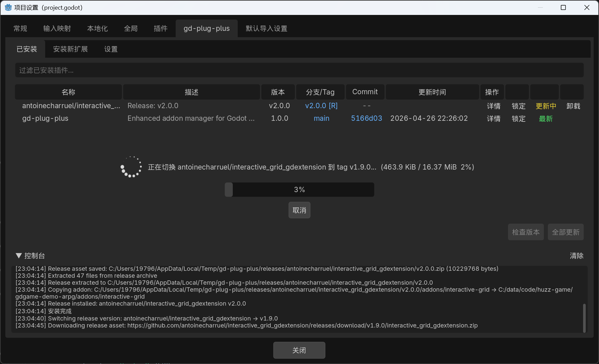Click the 最新 status label
This screenshot has width=599, height=364.
click(546, 119)
